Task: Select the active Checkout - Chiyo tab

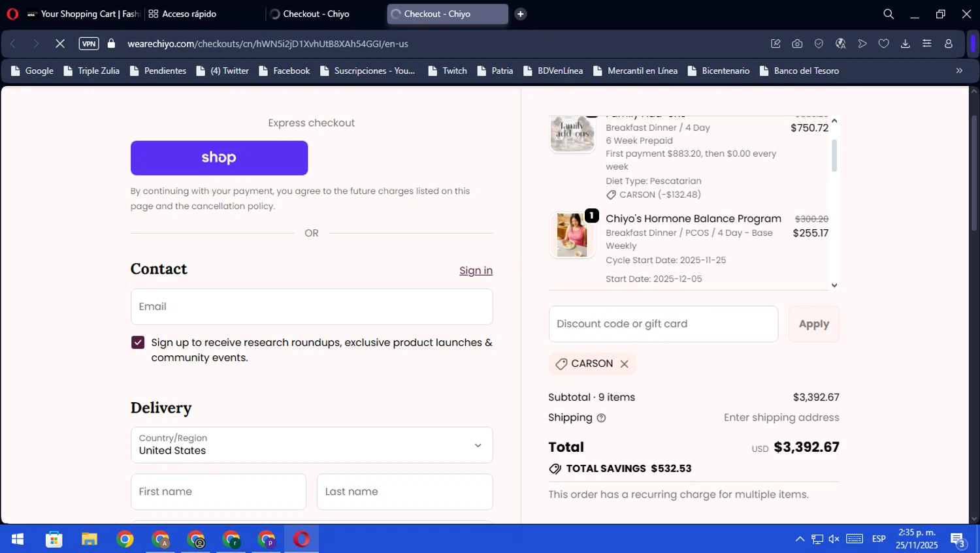Action: click(x=448, y=14)
